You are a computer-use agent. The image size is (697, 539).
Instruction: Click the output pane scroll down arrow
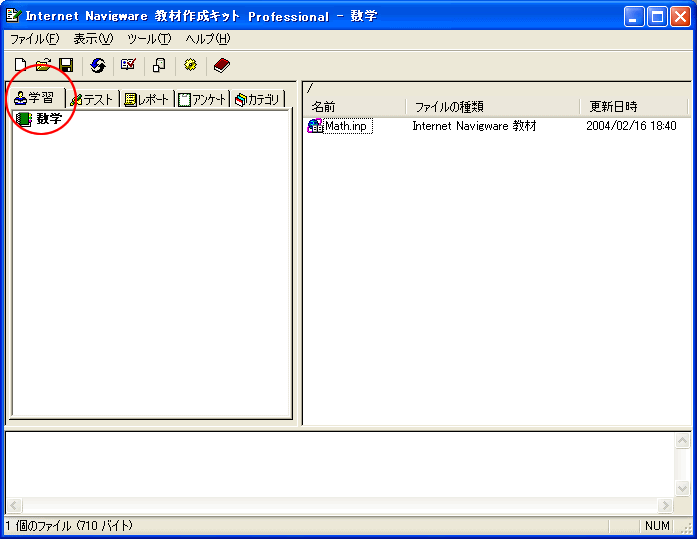tap(682, 488)
